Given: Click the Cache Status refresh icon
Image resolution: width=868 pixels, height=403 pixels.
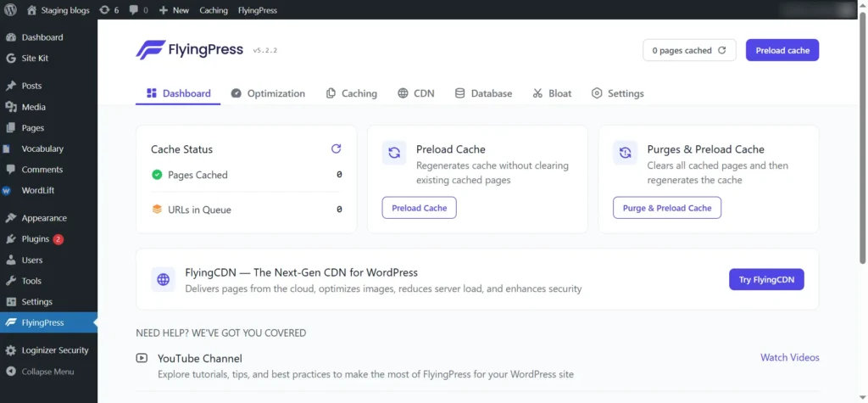Looking at the screenshot, I should [x=336, y=148].
